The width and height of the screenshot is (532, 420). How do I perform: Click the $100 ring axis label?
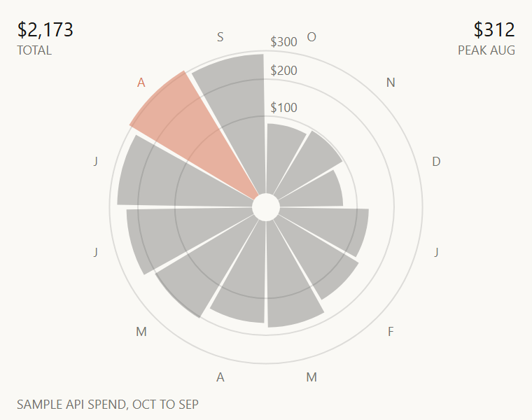283,108
